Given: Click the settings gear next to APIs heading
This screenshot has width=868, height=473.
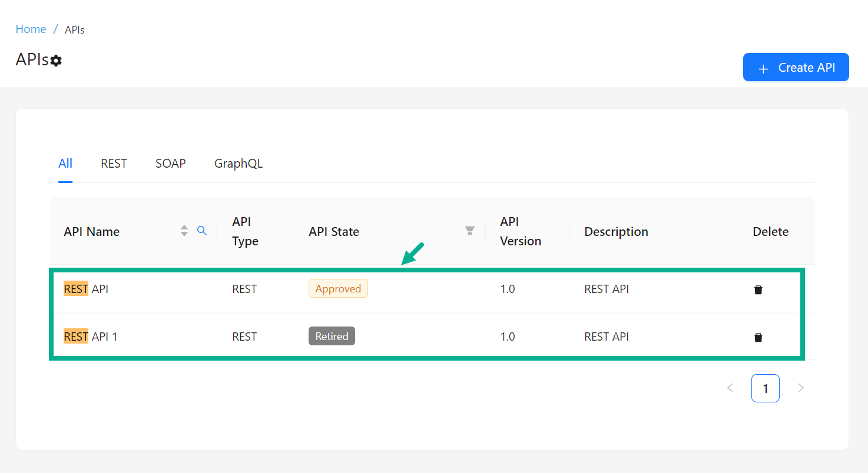Looking at the screenshot, I should coord(56,61).
